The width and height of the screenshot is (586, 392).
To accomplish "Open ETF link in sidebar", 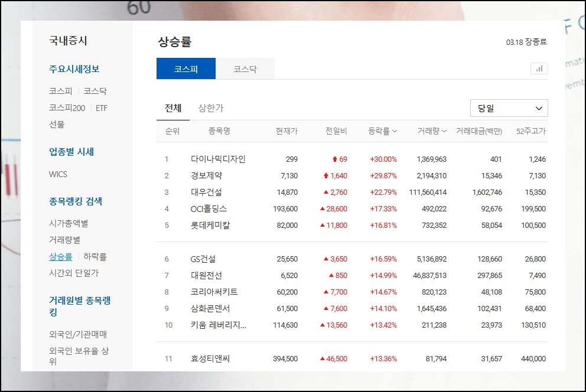I will (x=101, y=108).
